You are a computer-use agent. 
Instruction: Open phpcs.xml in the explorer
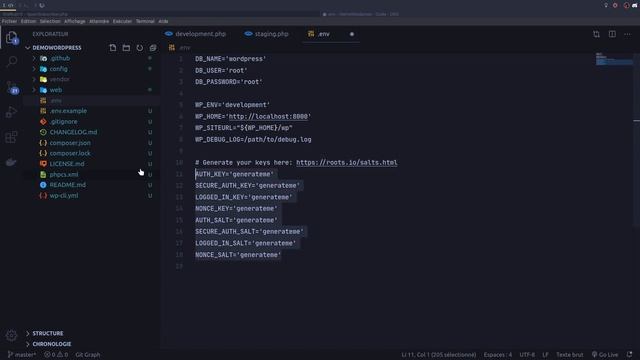[x=64, y=174]
